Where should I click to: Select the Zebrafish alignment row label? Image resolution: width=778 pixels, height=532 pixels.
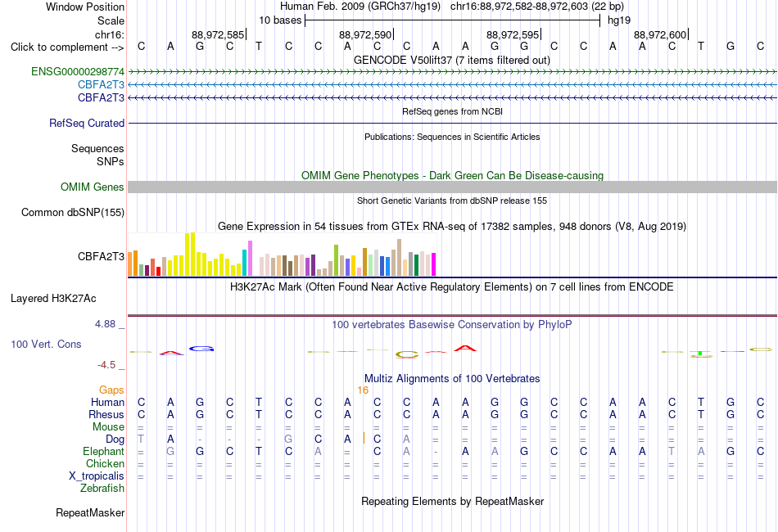pos(102,489)
